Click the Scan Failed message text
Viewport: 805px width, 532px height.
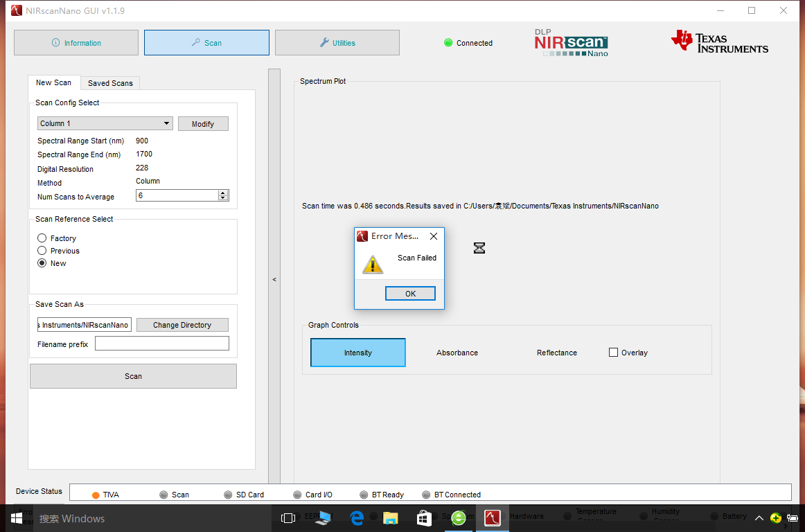tap(417, 258)
